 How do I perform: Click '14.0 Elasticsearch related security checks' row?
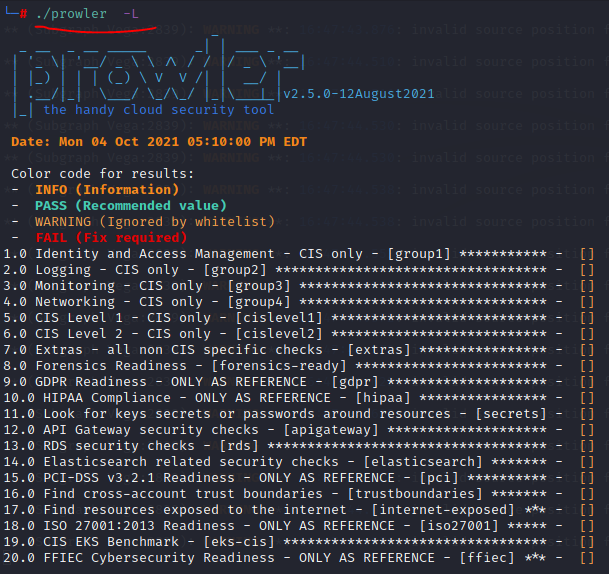tap(299, 461)
